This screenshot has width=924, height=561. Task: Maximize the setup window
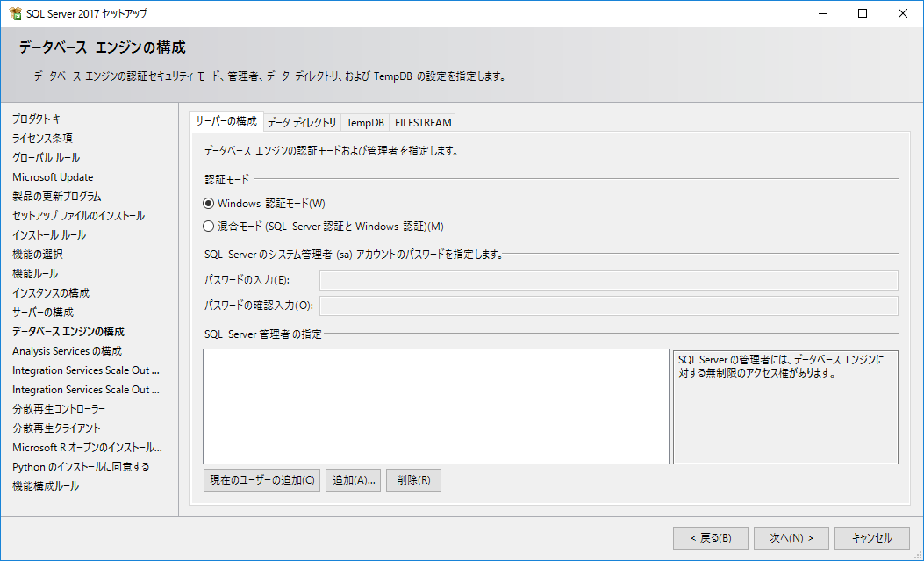click(863, 13)
